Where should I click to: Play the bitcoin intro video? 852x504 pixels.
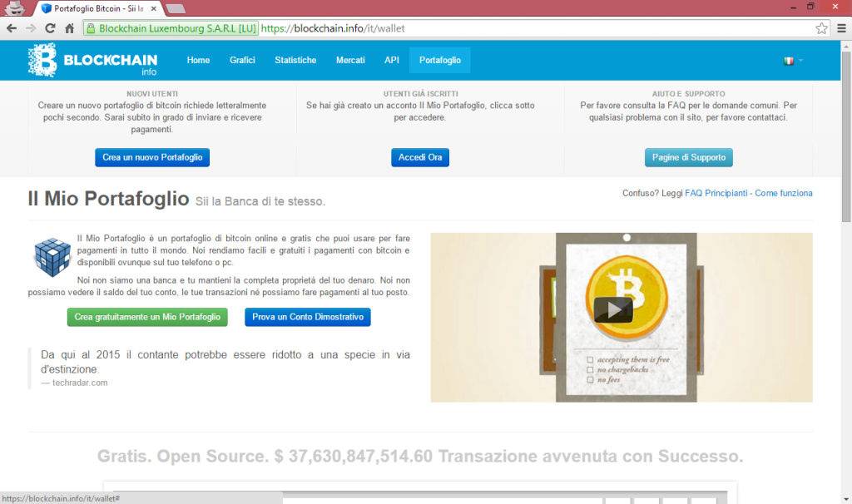click(613, 309)
